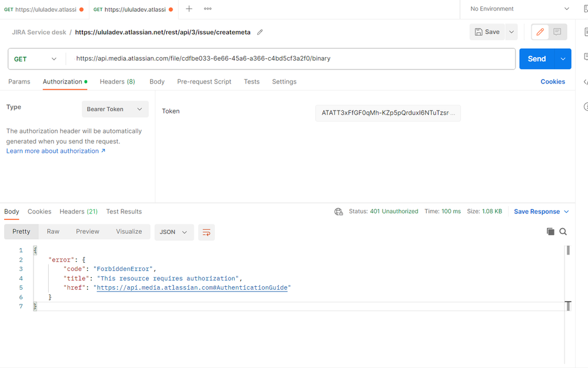Image resolution: width=588 pixels, height=368 pixels.
Task: Open the Pre-request Script tab
Action: pyautogui.click(x=204, y=82)
